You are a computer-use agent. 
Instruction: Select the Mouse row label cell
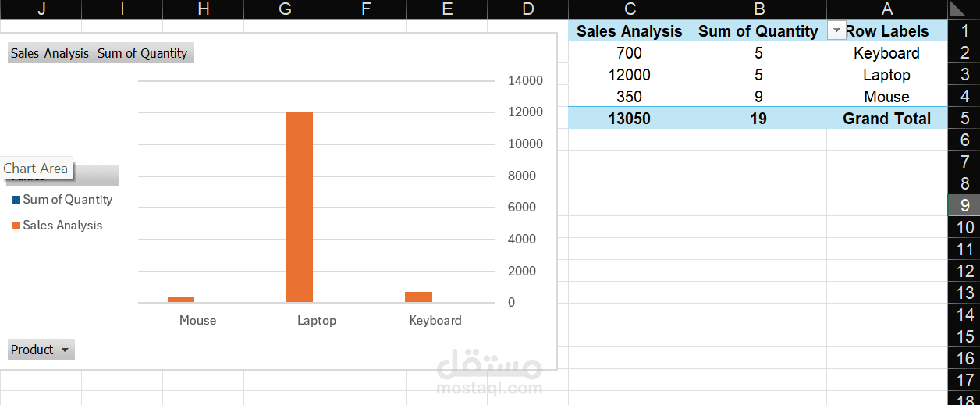coord(887,97)
